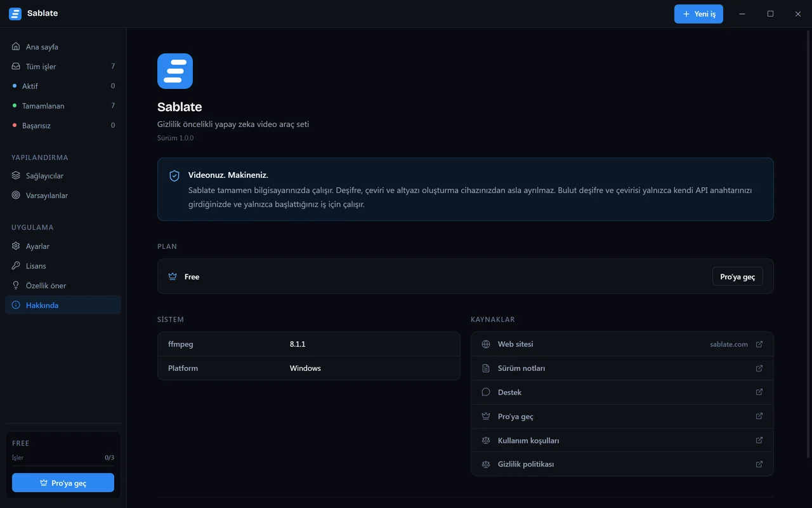Click the inbox icon beside Tüm işler
The image size is (812, 508).
[16, 67]
